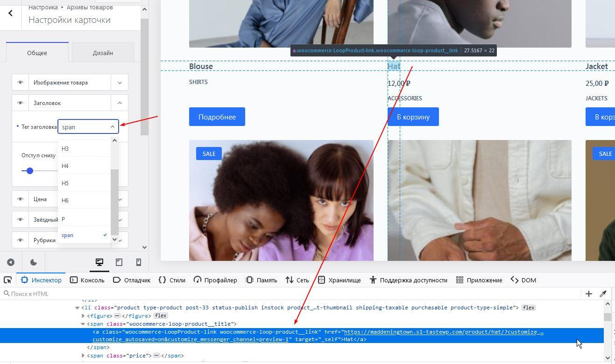The height and width of the screenshot is (364, 615).
Task: Pick a color with the eyedropper tool
Action: coord(603,294)
